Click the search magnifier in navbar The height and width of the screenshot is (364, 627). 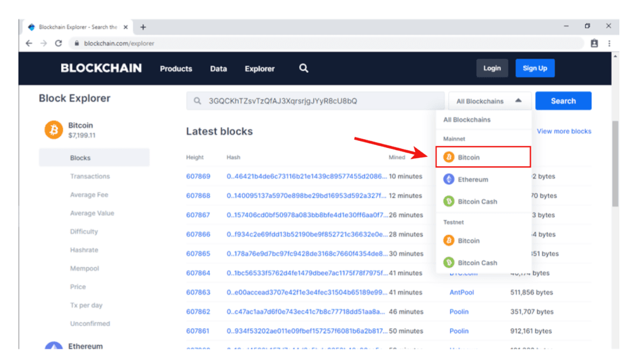304,69
